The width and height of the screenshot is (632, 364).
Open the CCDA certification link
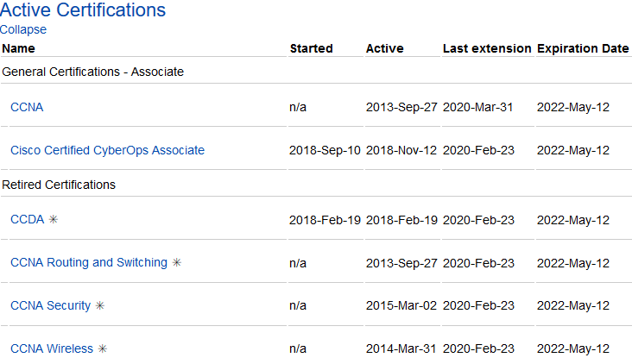point(27,219)
